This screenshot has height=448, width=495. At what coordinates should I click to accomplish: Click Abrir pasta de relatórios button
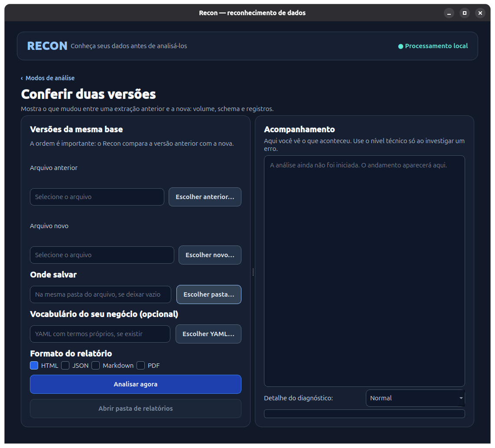[x=135, y=409]
